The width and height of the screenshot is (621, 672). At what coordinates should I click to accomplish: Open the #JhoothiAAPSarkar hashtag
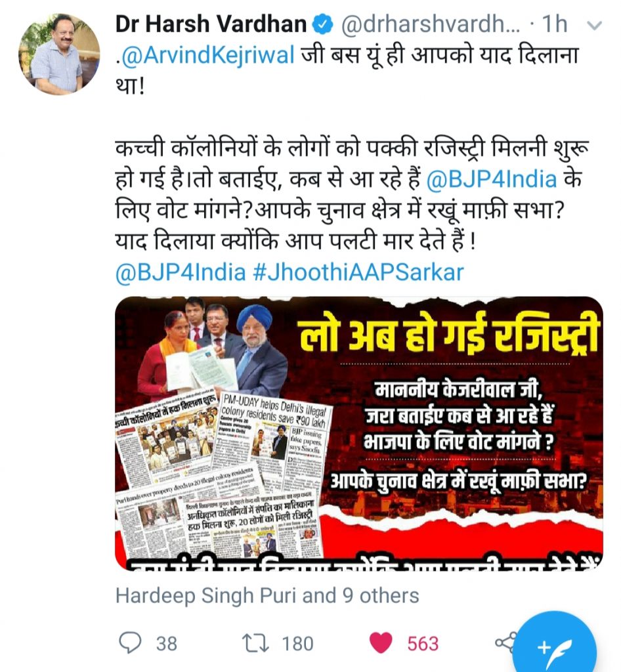(x=358, y=272)
